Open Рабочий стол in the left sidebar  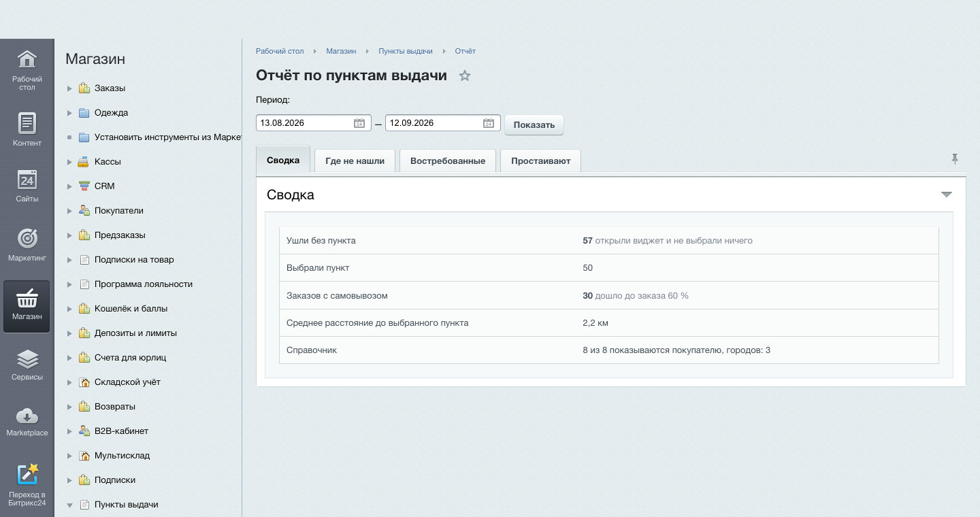click(27, 70)
